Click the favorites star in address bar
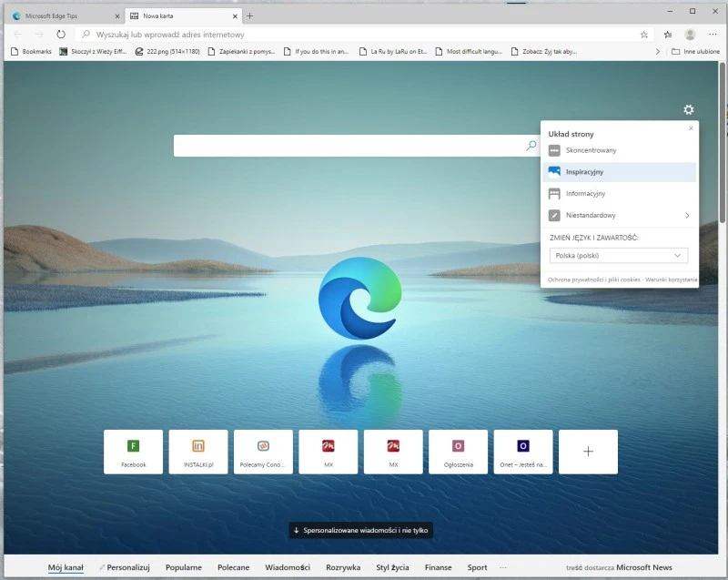This screenshot has height=580, width=728. click(x=642, y=33)
